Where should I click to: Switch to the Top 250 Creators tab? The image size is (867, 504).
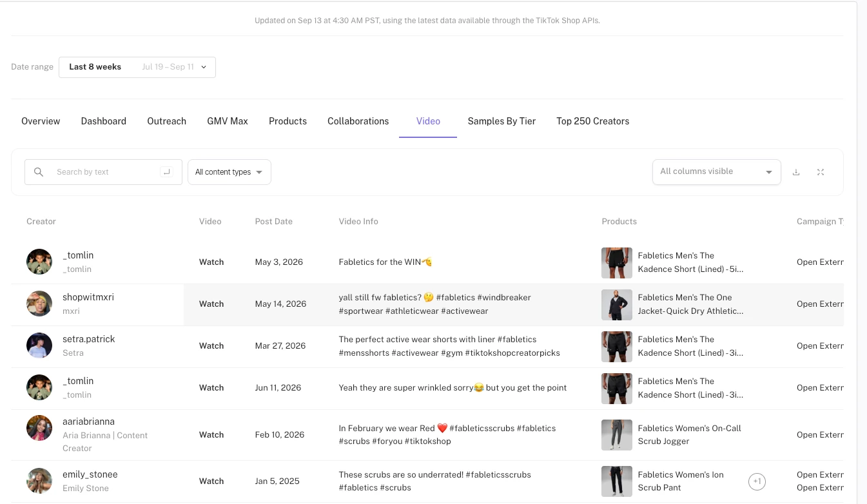pyautogui.click(x=593, y=121)
